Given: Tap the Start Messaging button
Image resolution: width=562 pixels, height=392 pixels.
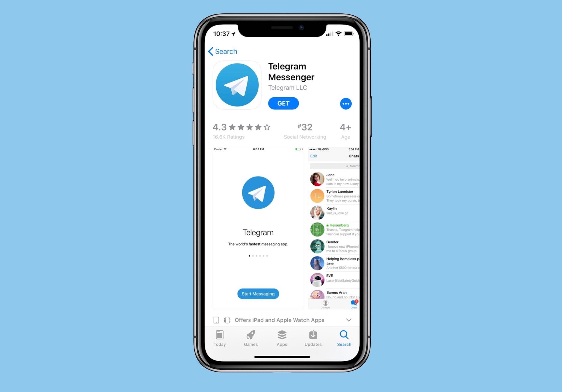Looking at the screenshot, I should tap(258, 294).
